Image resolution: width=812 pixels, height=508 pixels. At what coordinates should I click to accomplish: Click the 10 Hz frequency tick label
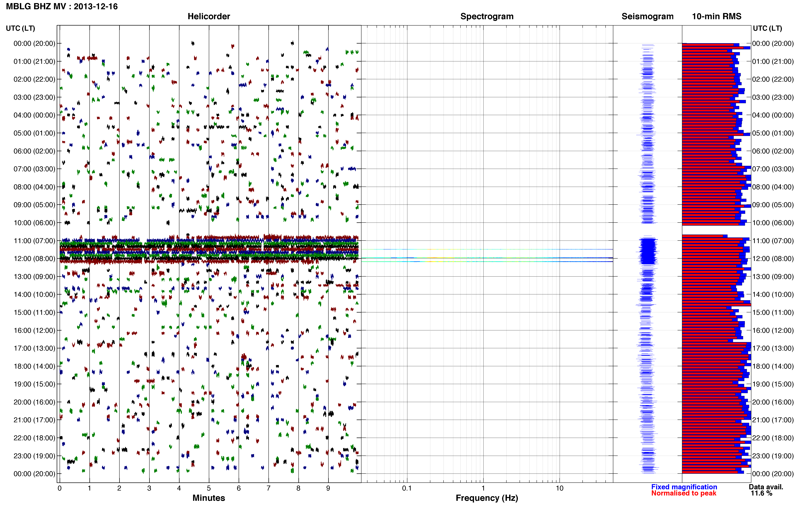pos(559,488)
